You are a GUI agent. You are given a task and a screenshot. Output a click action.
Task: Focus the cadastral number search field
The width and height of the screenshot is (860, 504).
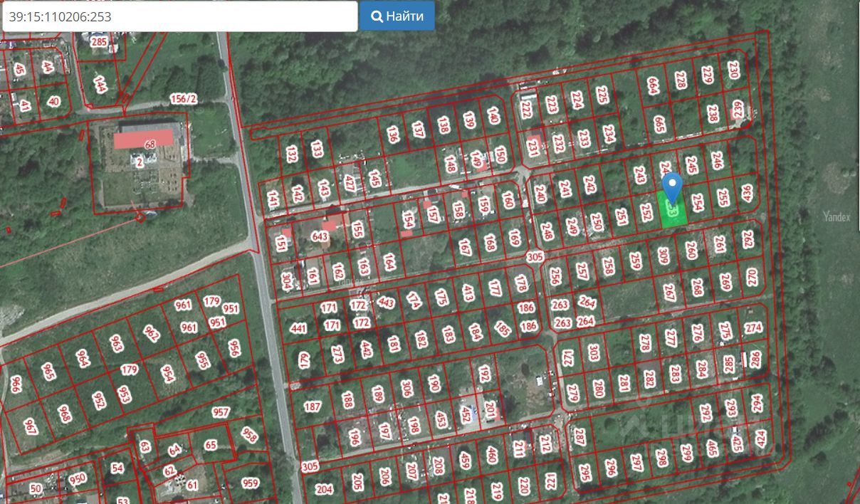(x=179, y=16)
